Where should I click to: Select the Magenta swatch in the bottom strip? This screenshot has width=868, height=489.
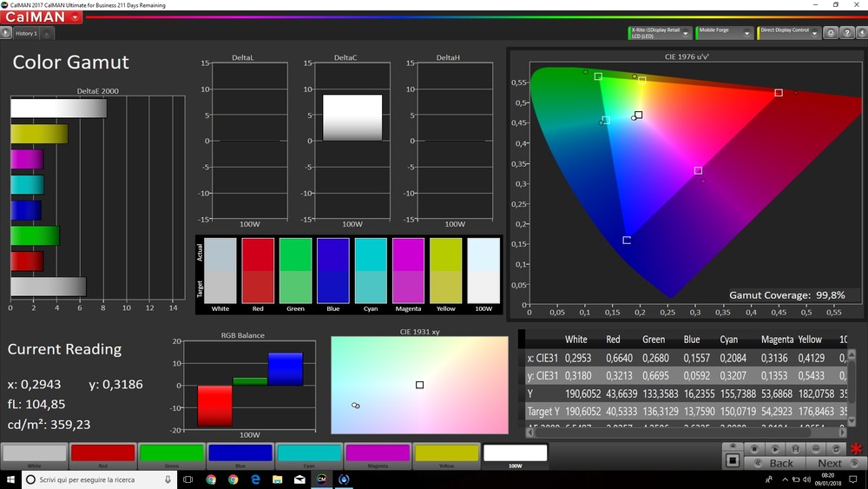point(378,453)
